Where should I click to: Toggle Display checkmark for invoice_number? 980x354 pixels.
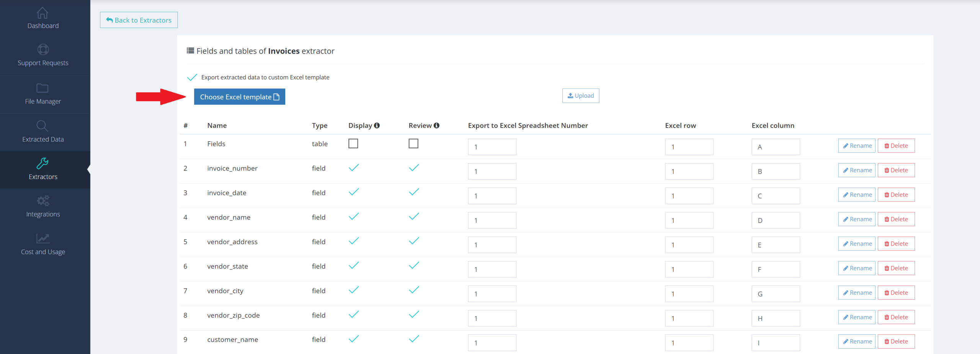(x=354, y=168)
